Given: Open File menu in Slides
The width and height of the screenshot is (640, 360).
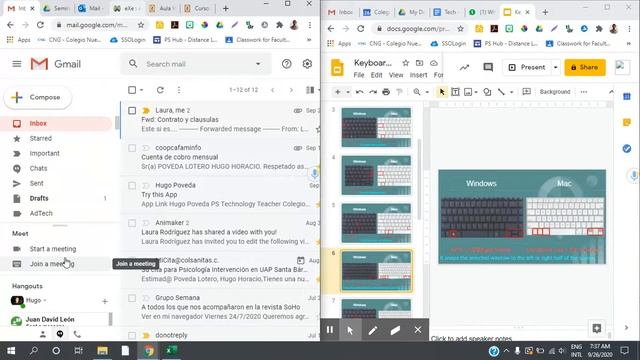Looking at the screenshot, I should pyautogui.click(x=359, y=75).
